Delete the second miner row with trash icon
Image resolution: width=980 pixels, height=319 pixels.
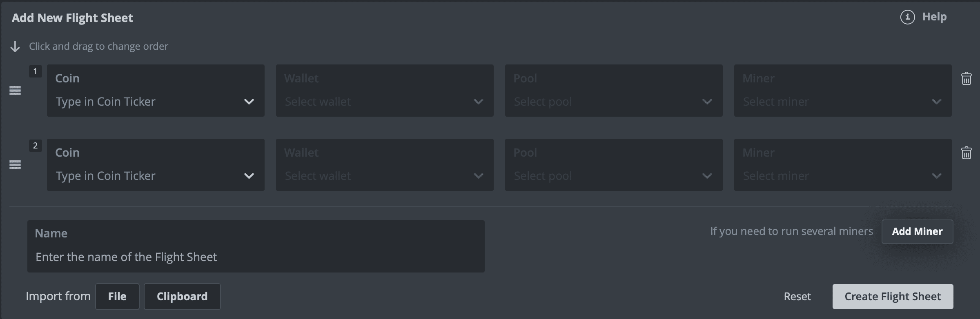[x=966, y=153]
